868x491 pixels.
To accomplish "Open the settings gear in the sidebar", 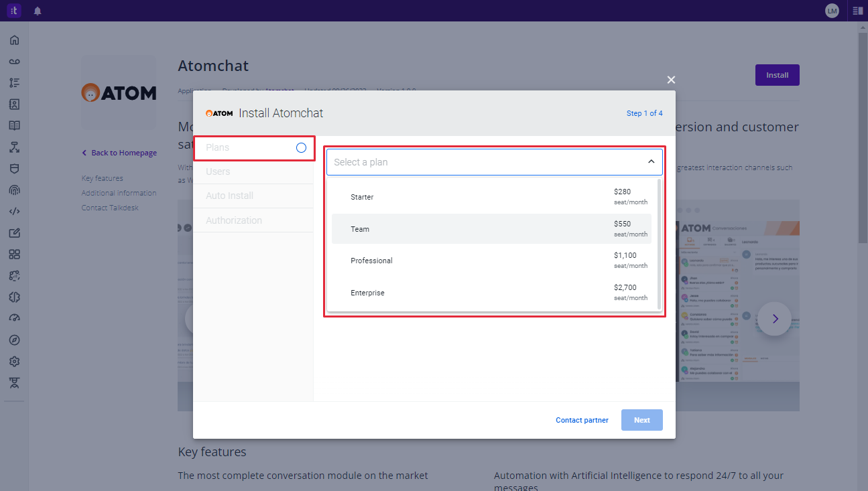I will click(x=14, y=362).
